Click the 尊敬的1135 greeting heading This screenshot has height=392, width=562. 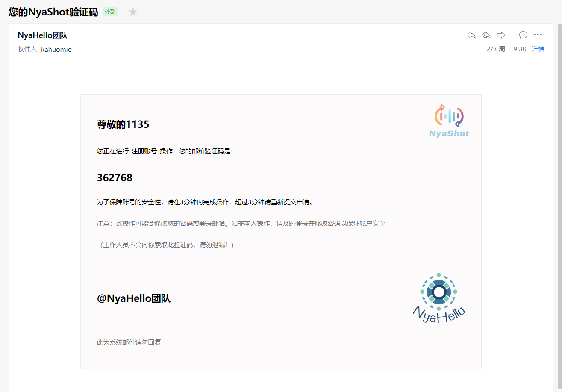pos(123,124)
